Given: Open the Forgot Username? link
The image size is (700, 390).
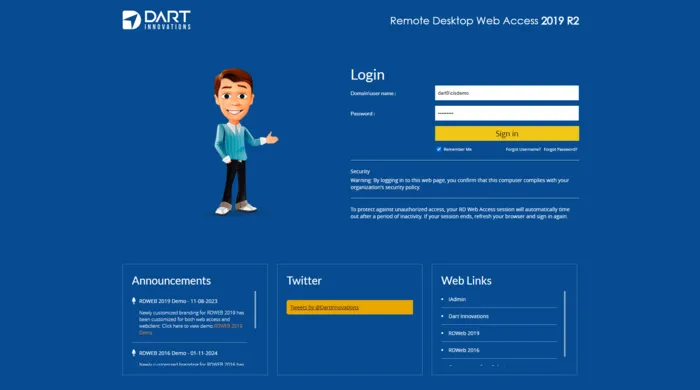Looking at the screenshot, I should (x=523, y=149).
